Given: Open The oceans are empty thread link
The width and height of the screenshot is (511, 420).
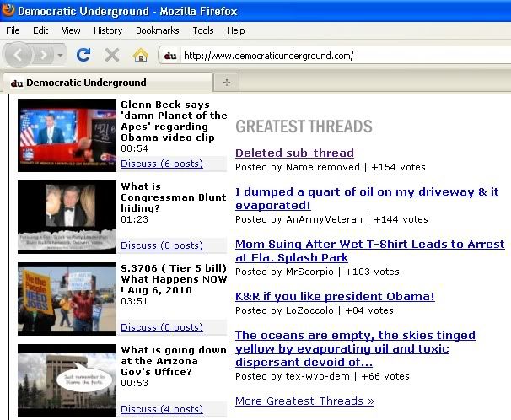Looking at the screenshot, I should (355, 348).
